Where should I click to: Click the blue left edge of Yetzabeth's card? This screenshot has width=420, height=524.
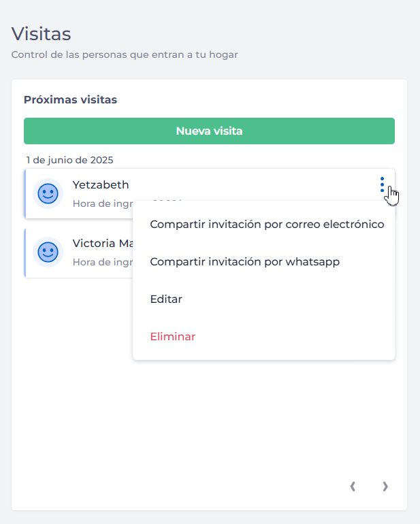25,194
